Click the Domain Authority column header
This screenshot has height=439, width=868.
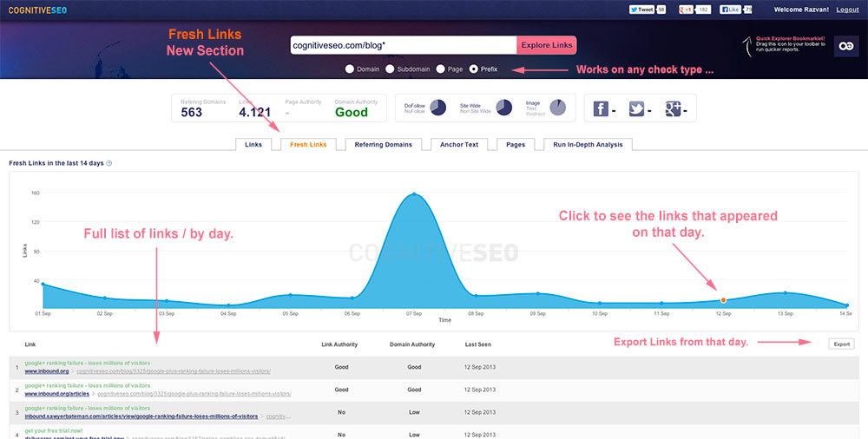411,344
